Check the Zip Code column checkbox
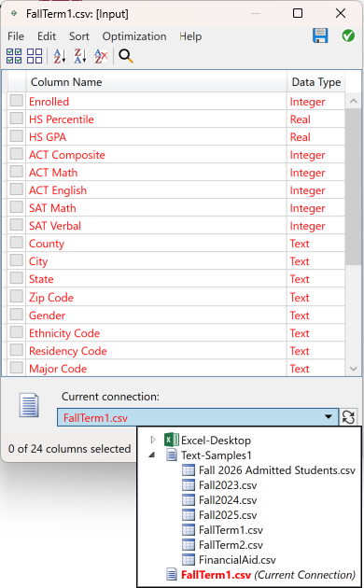Image resolution: width=364 pixels, height=588 pixels. pyautogui.click(x=17, y=297)
